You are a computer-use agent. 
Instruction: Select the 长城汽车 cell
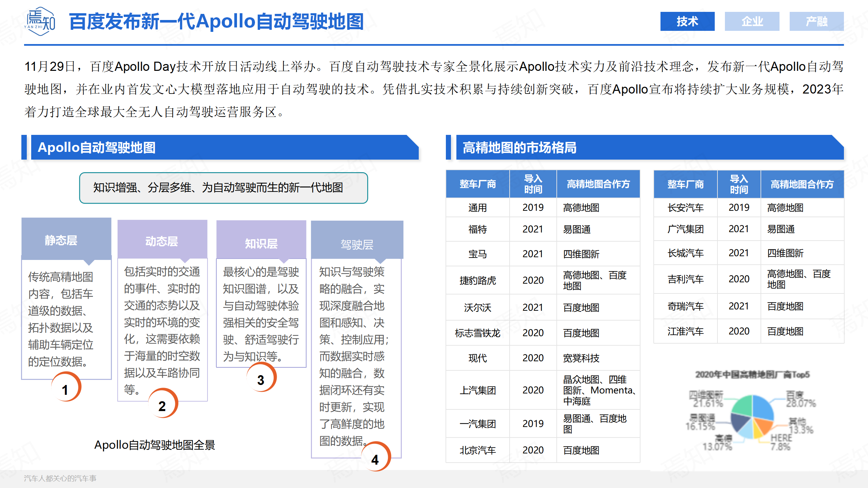click(686, 253)
